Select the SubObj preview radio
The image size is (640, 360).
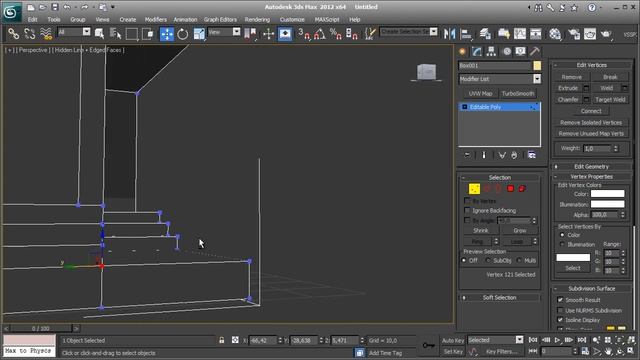488,260
